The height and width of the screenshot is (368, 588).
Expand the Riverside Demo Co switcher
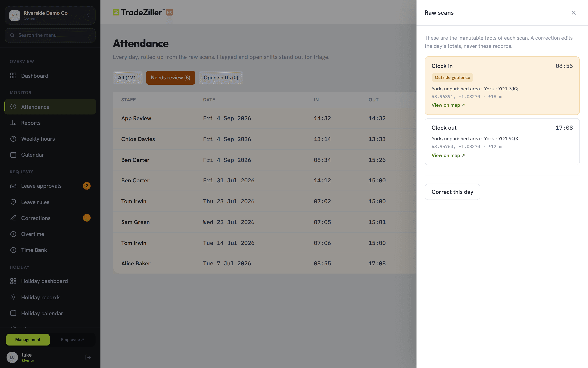click(x=50, y=15)
